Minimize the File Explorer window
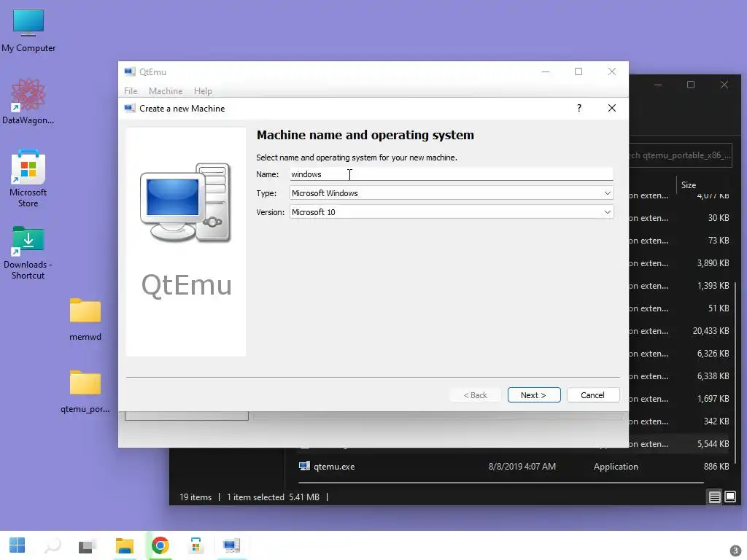 658,85
